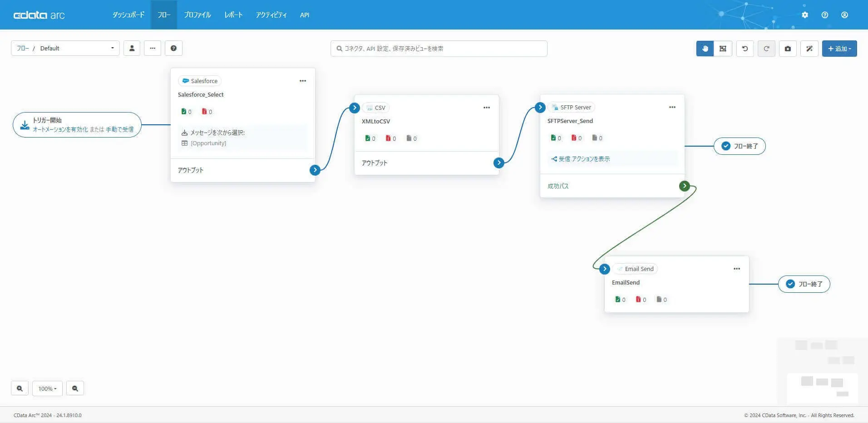
Task: Click SFTPServer_Send input port arrow
Action: (540, 107)
